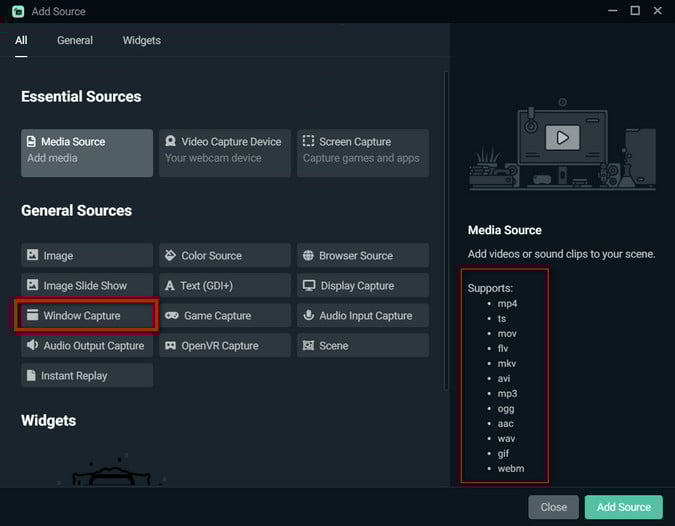Click the Close button
675x526 pixels.
[x=554, y=507]
